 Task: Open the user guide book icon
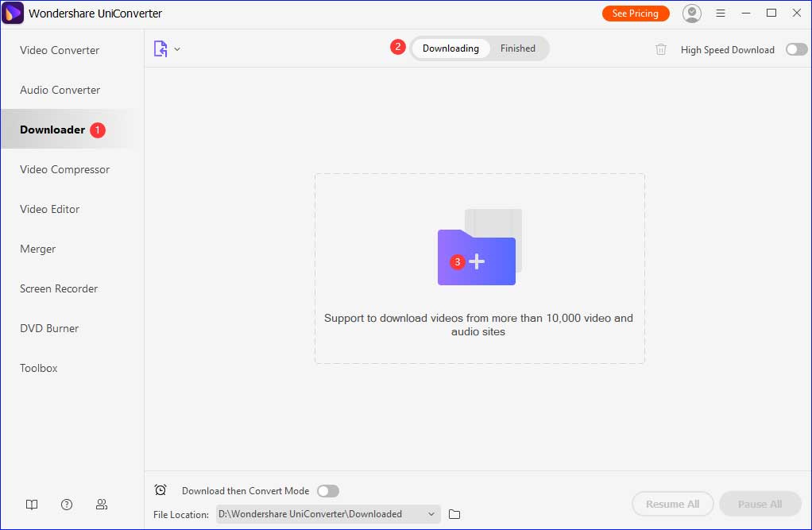pyautogui.click(x=31, y=505)
